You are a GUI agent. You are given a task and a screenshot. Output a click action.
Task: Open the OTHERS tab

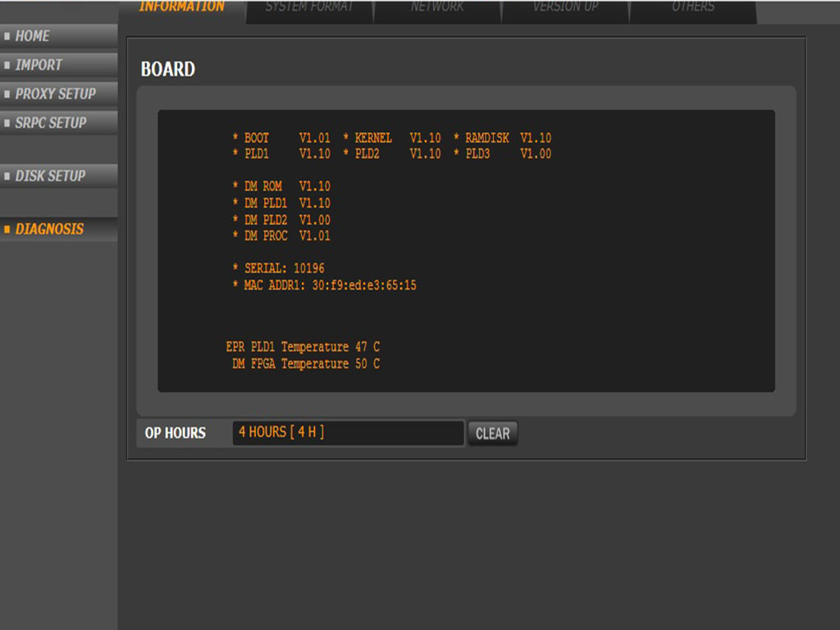coord(693,8)
